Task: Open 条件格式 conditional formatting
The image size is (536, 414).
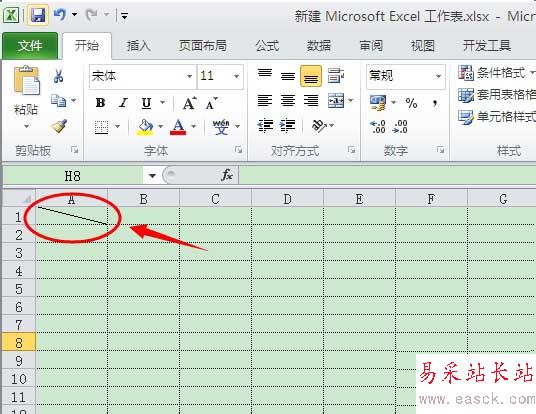Action: [x=497, y=73]
